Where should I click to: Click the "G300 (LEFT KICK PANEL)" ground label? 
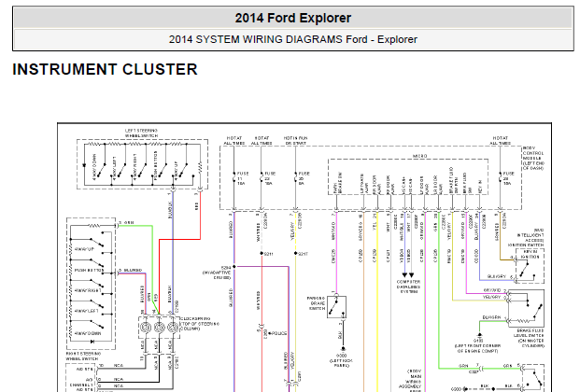tap(342, 360)
